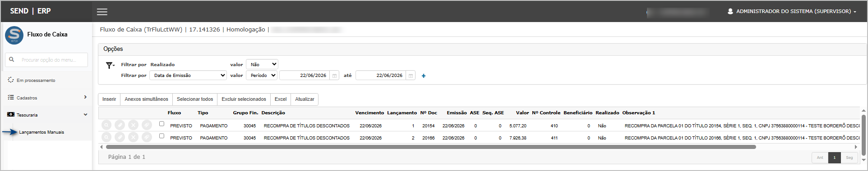Click the Anexos simultâneos button

(x=146, y=99)
